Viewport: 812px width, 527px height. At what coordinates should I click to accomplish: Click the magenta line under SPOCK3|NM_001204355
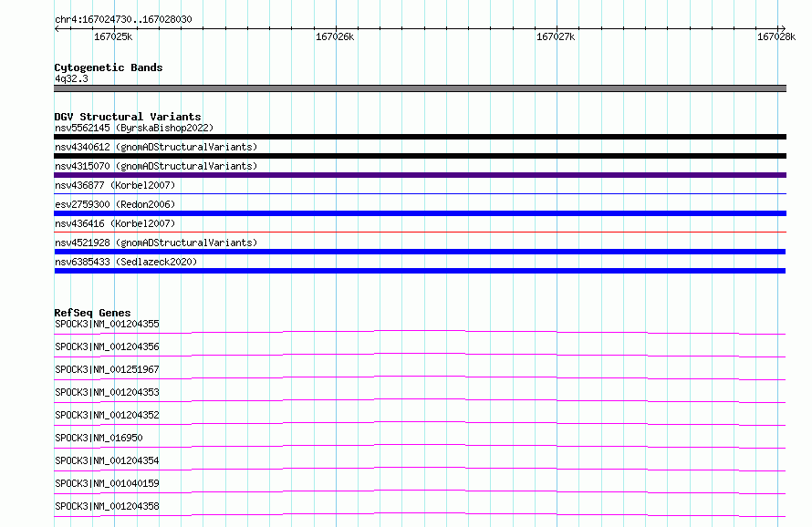420,333
